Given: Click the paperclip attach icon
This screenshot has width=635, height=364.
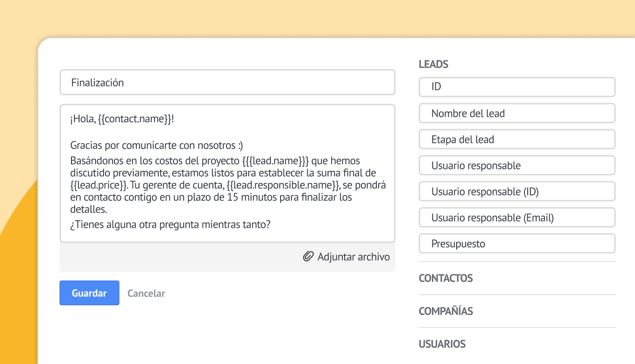Looking at the screenshot, I should click(x=308, y=256).
